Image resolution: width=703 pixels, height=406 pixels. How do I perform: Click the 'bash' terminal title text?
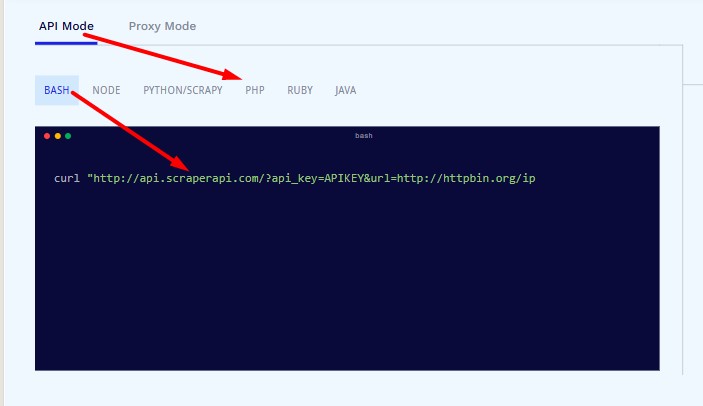(364, 135)
